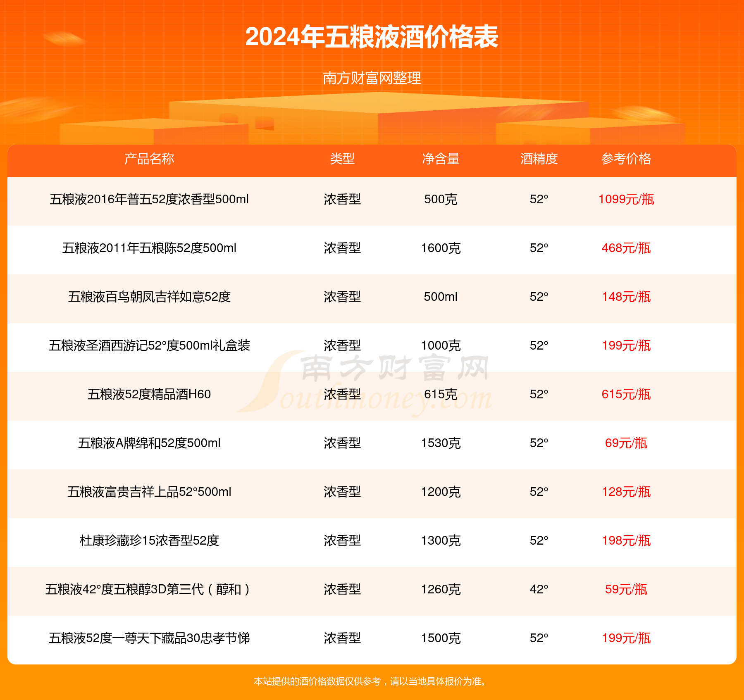
Task: Click the 酒精度 column header
Action: (539, 159)
